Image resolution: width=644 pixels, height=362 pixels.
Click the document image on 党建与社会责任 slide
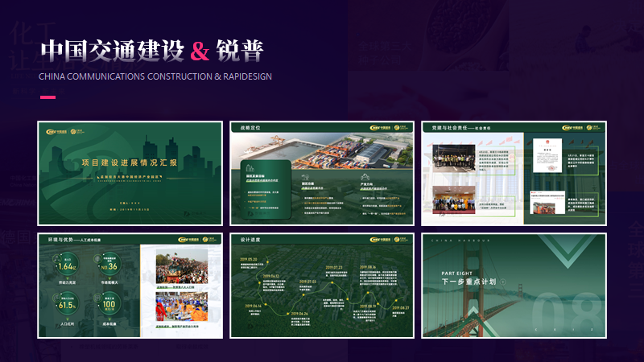[x=547, y=155]
